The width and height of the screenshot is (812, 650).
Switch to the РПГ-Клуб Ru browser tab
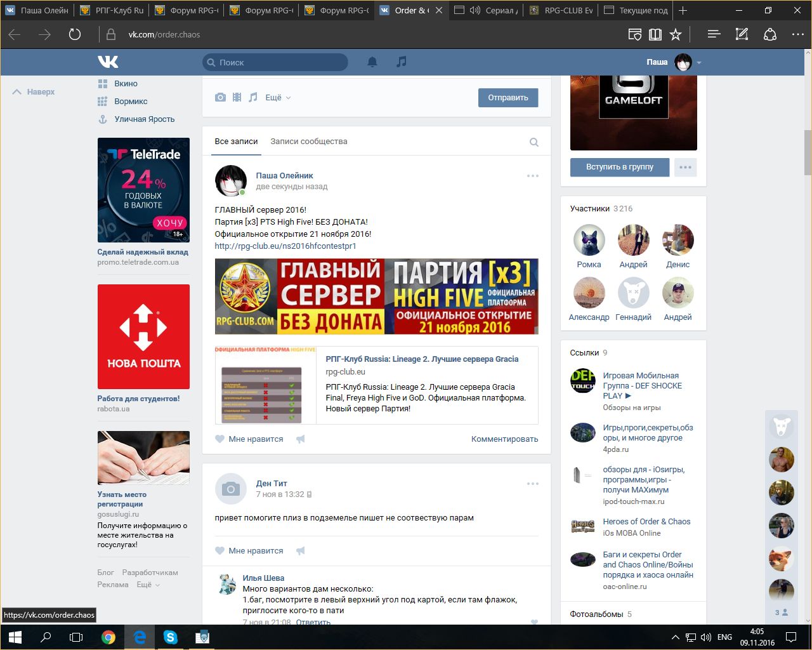112,10
